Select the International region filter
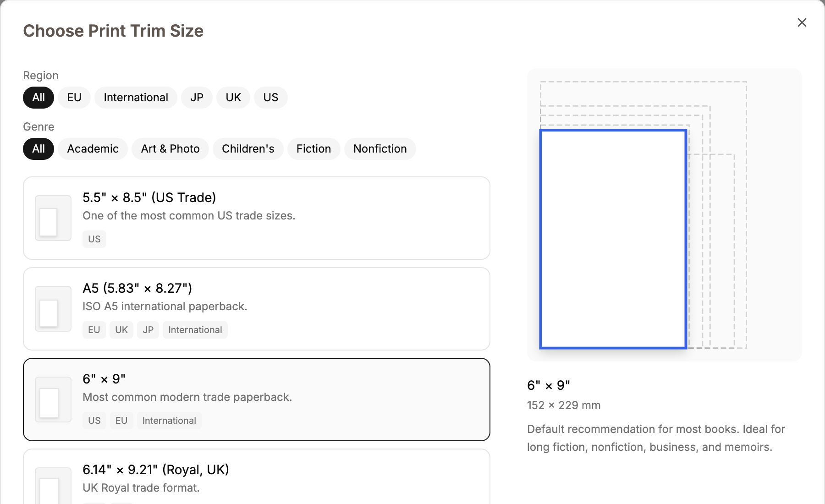This screenshot has height=504, width=825. coord(136,98)
